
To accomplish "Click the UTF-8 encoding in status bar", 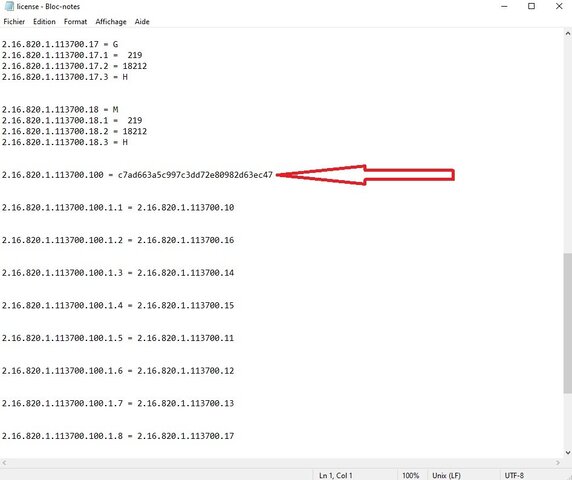I will [x=514, y=475].
